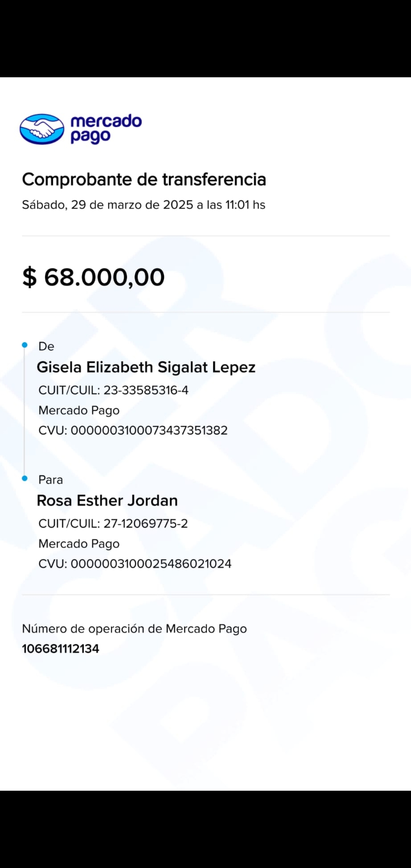Tap the "De" sender label
Image resolution: width=411 pixels, height=868 pixels.
coord(46,346)
